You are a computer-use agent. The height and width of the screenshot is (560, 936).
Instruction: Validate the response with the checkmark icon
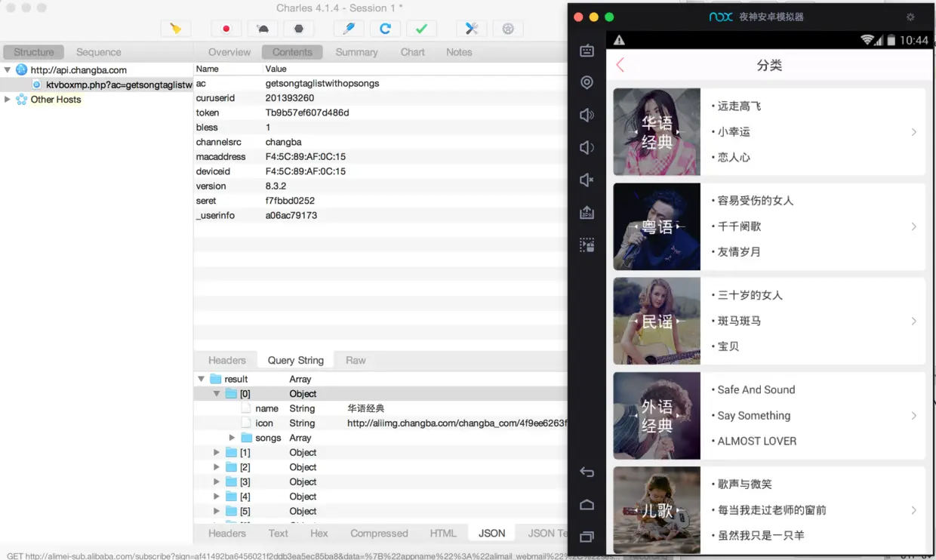[420, 28]
